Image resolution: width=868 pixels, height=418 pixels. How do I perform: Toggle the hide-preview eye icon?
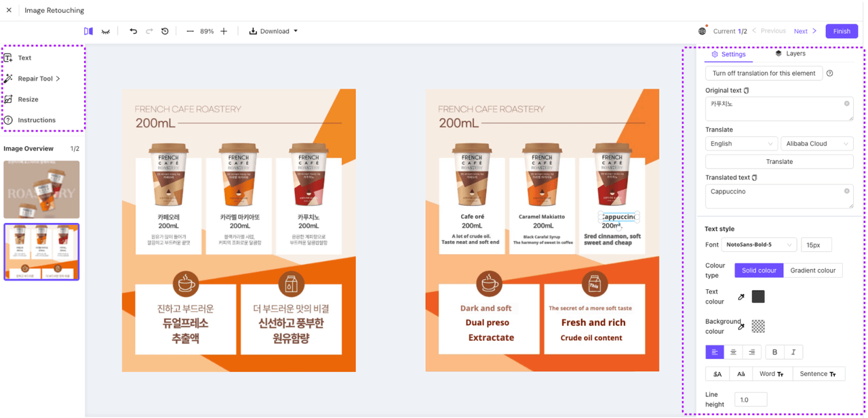pos(106,31)
